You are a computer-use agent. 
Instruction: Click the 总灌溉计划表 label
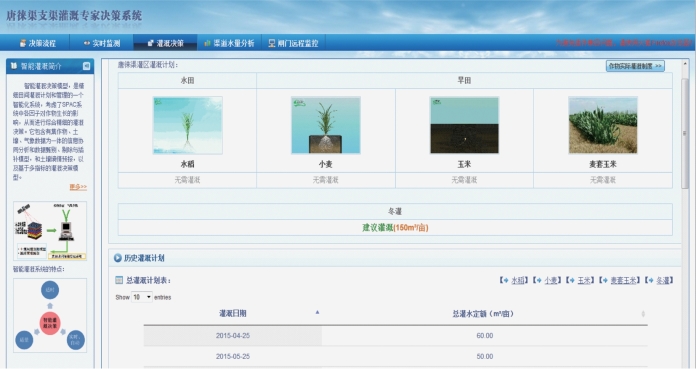click(x=148, y=280)
